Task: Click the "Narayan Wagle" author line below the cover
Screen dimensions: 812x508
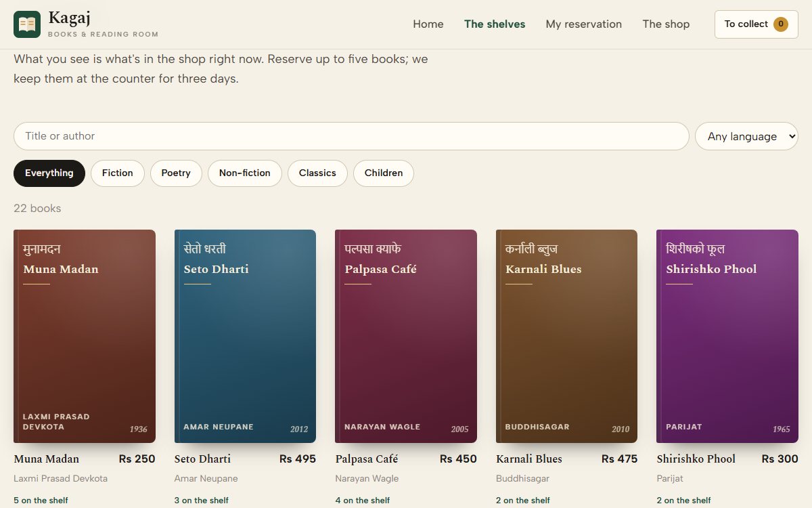Action: click(367, 479)
